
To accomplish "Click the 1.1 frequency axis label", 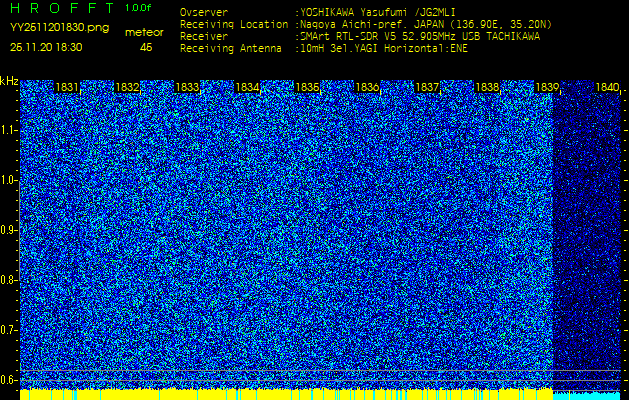I will [x=8, y=130].
